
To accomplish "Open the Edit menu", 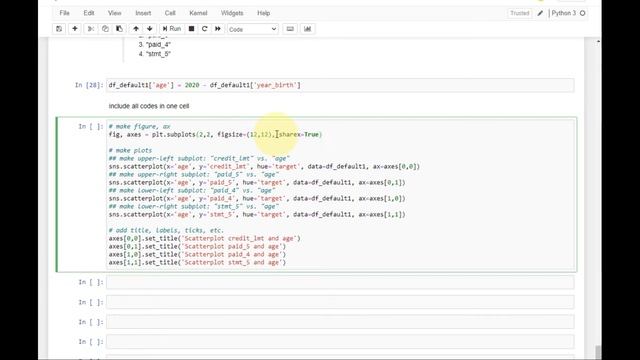I will 89,13.
